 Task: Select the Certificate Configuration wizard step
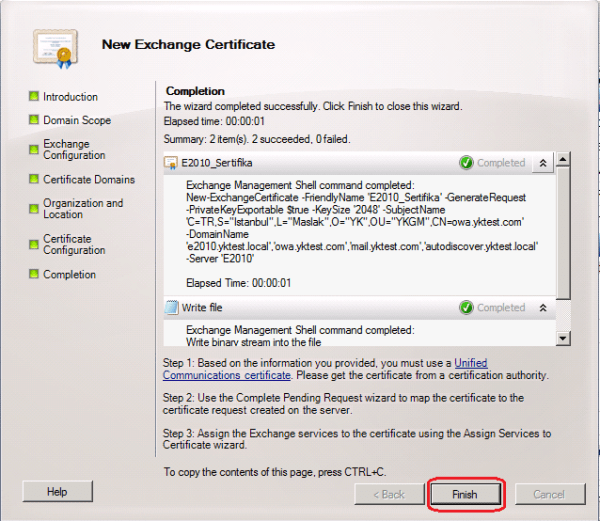pyautogui.click(x=74, y=244)
